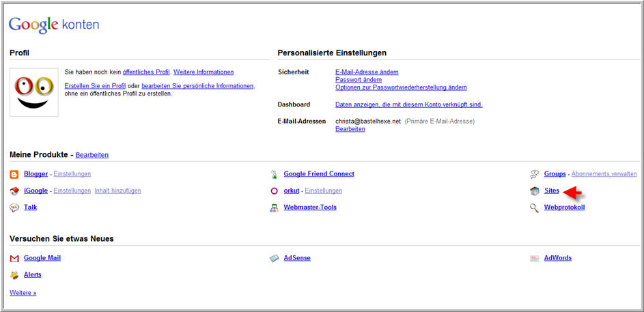Open Passwort ändern link

click(359, 80)
